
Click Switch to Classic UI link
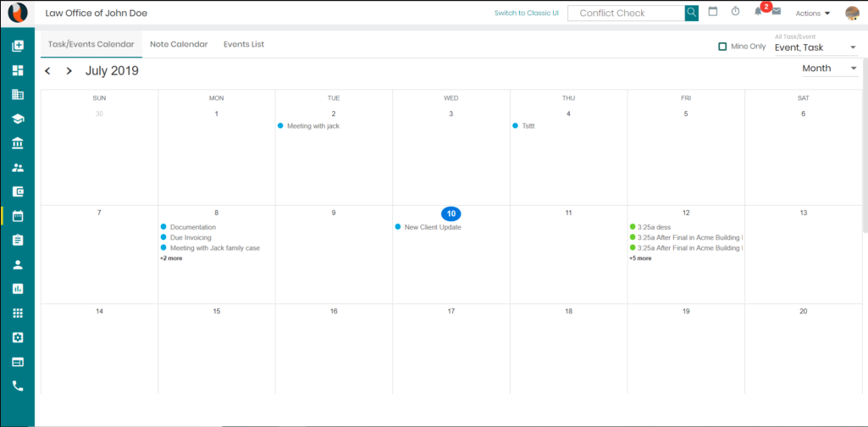[527, 14]
